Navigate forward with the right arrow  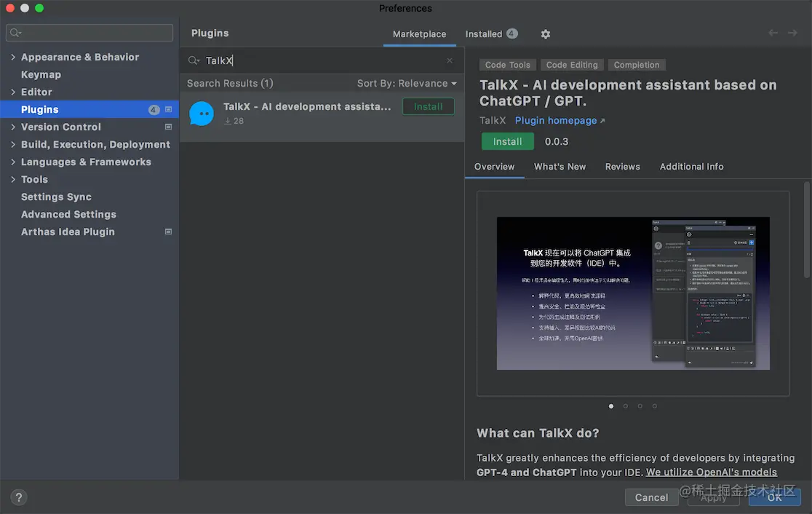tap(792, 33)
